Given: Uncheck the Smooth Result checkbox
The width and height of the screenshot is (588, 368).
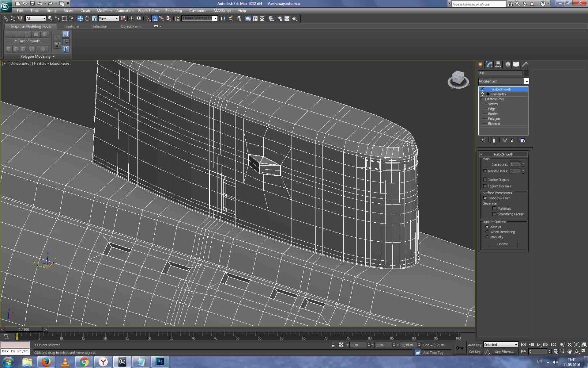Looking at the screenshot, I should (485, 198).
